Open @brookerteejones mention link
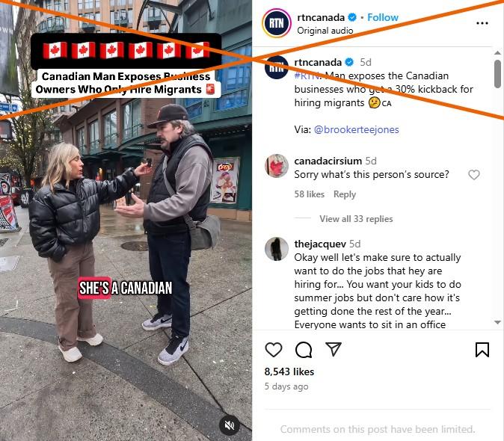The height and width of the screenshot is (441, 504). (x=356, y=129)
